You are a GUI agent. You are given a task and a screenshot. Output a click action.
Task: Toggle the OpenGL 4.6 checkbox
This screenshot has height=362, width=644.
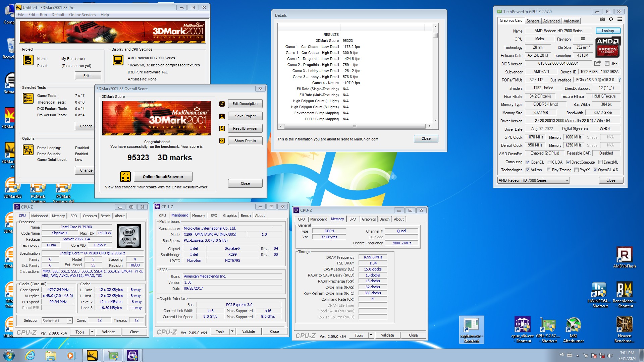(595, 170)
